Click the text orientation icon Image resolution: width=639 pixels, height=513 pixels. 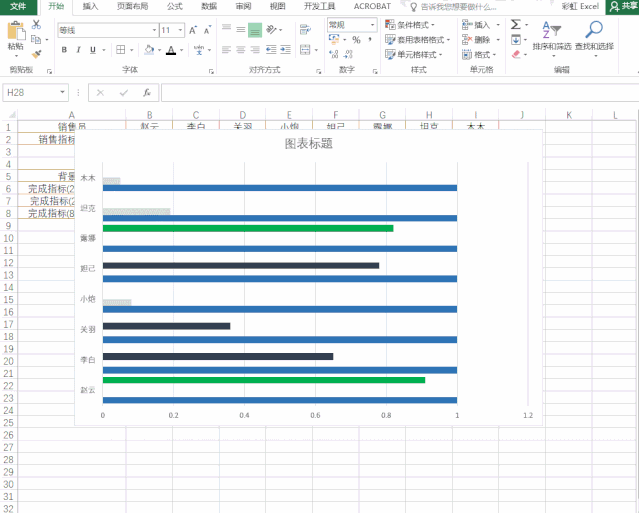click(271, 29)
